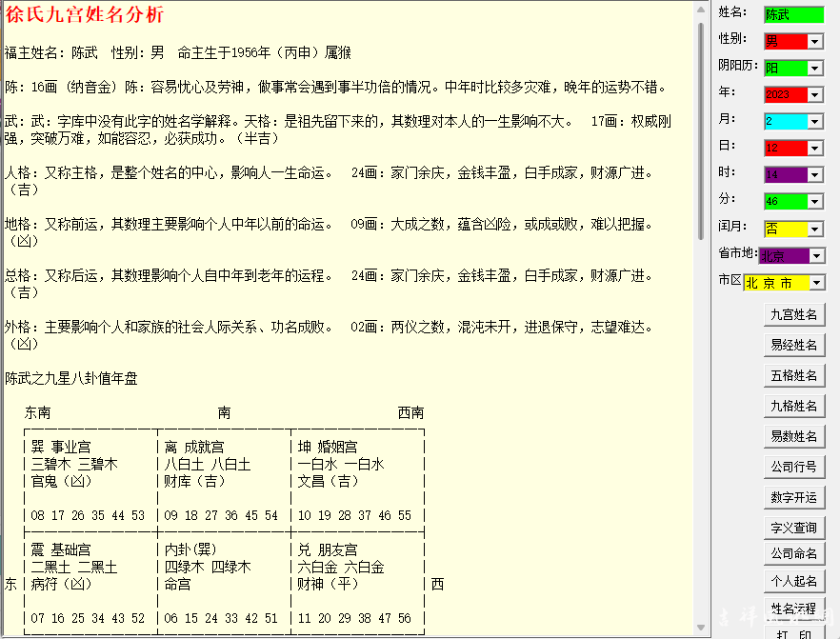Run the 九格姓名 analysis

pos(793,406)
